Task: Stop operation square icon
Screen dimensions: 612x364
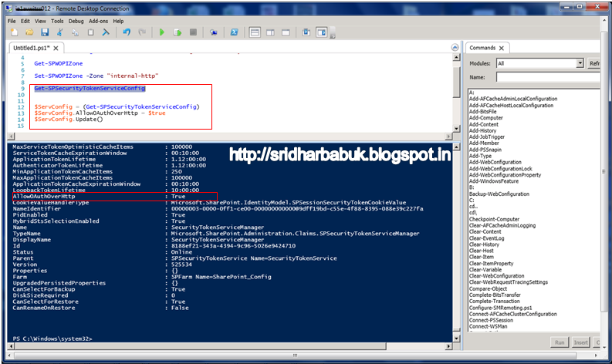Action: (x=193, y=32)
